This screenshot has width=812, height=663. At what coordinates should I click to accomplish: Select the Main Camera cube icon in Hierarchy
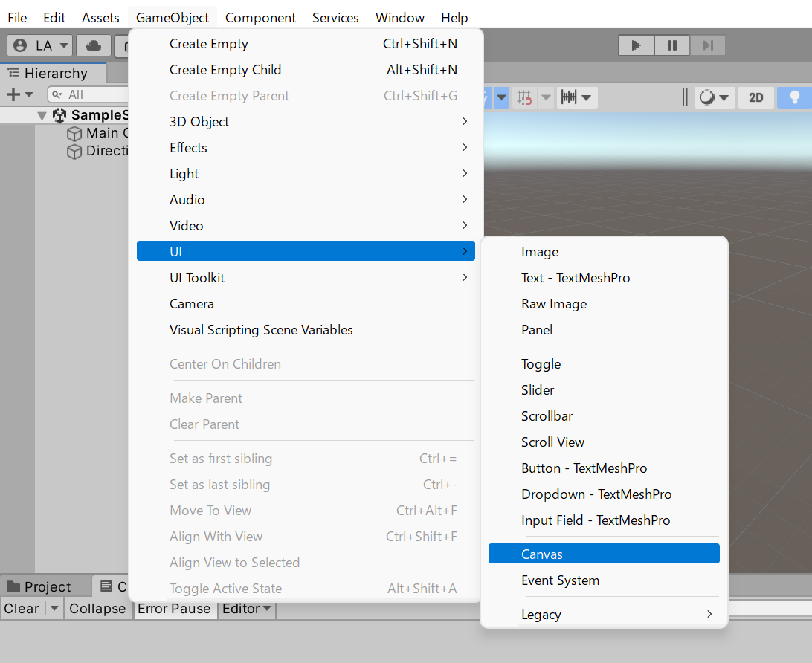pyautogui.click(x=74, y=133)
